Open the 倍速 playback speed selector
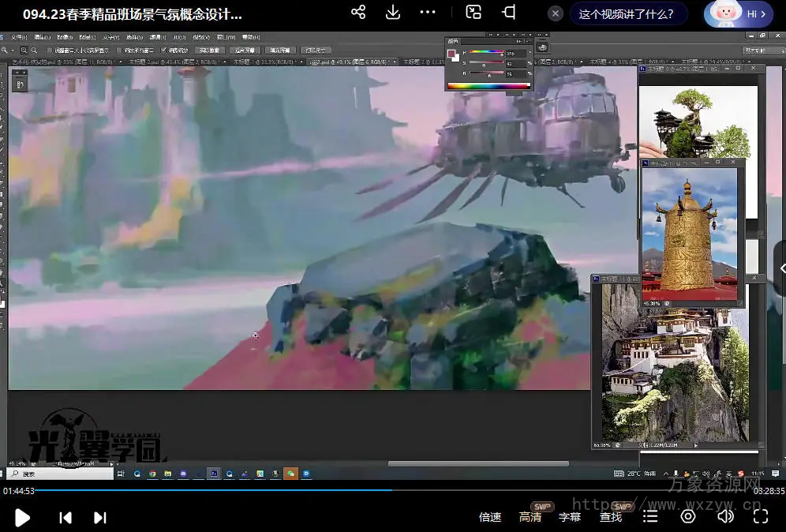The height and width of the screenshot is (532, 786). 490,517
